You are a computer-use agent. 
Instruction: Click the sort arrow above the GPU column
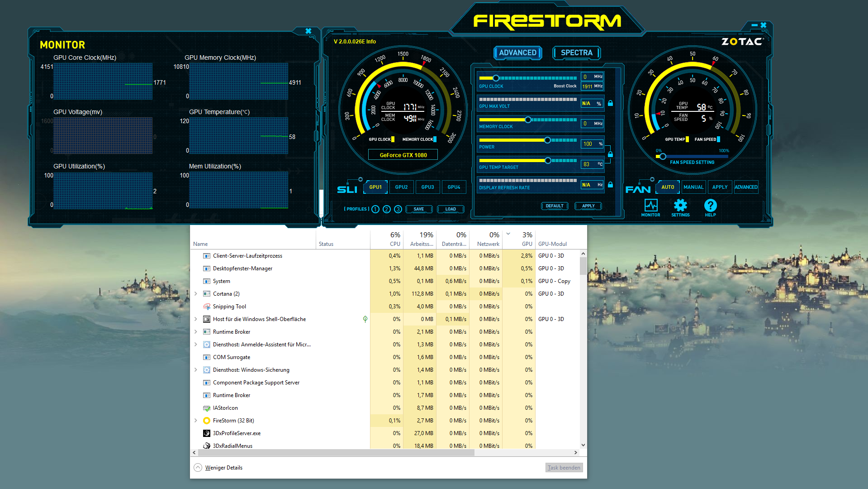click(x=508, y=234)
